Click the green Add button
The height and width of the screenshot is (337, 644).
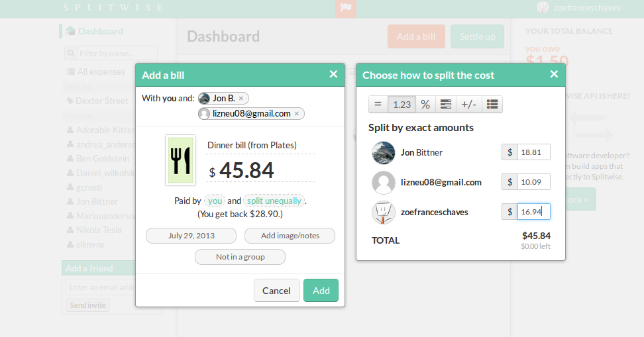(x=321, y=291)
